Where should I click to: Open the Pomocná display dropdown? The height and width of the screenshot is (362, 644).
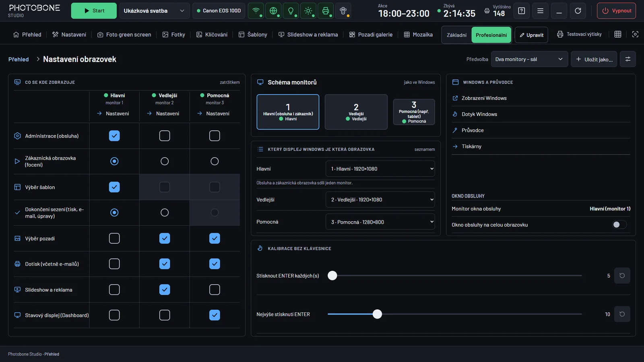(380, 222)
